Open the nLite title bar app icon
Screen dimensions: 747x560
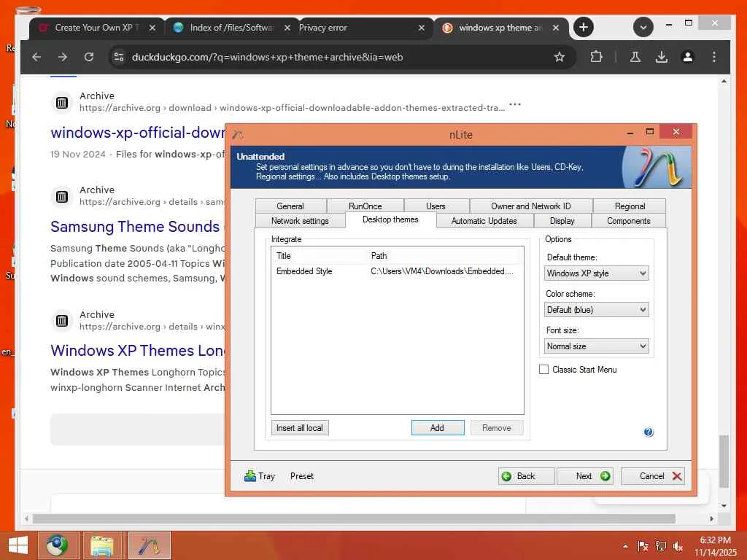238,135
